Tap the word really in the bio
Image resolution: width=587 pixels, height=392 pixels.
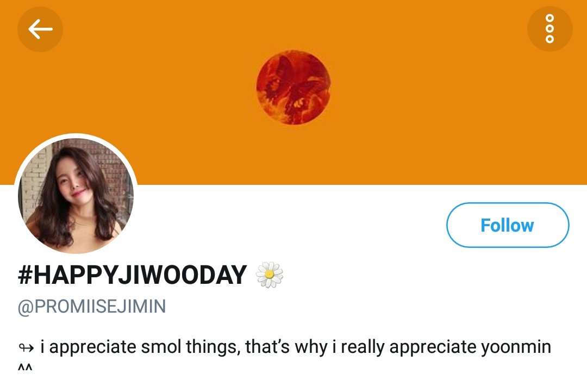coord(363,347)
